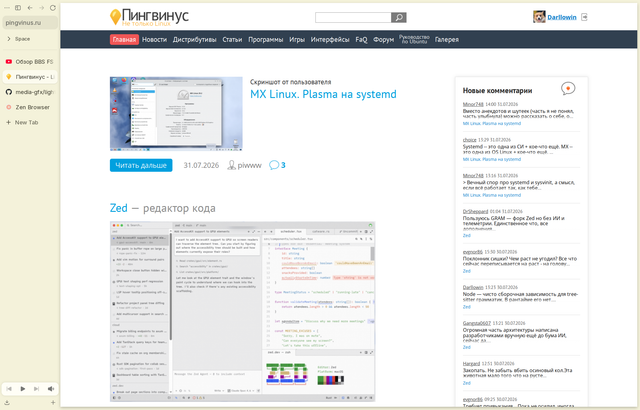Open the Интерфейсы menu item
The width and height of the screenshot is (640, 410).
(330, 40)
